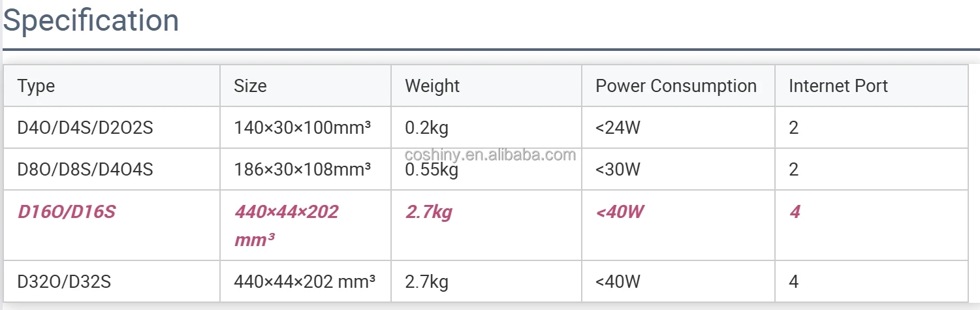
Task: Select the Type column header
Action: click(x=36, y=86)
